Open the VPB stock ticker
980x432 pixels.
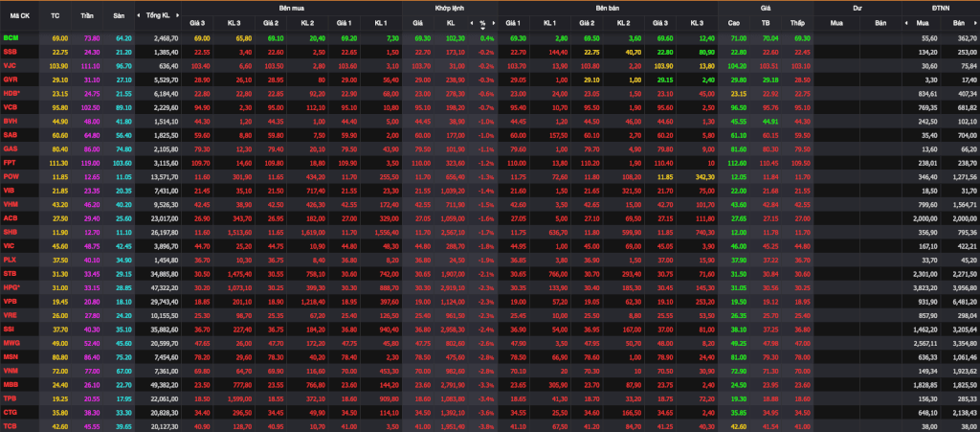(x=11, y=300)
